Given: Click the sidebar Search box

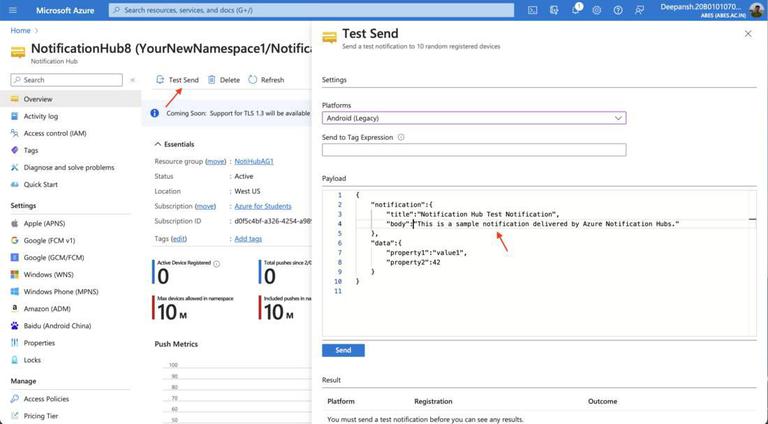Looking at the screenshot, I should point(67,80).
